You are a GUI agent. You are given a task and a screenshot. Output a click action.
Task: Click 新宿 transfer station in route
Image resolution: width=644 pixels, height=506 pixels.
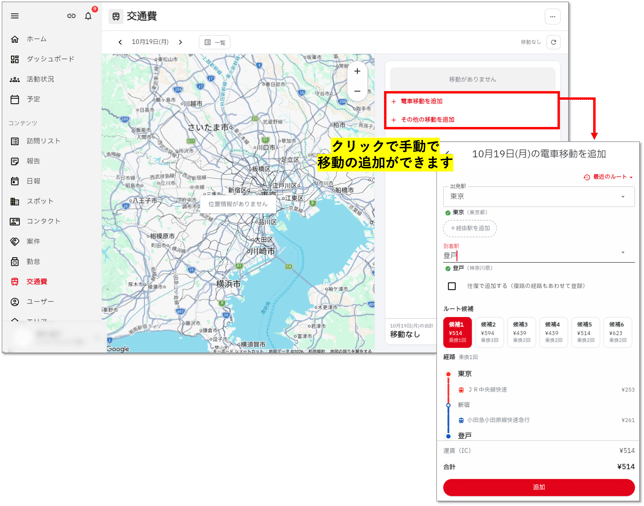(464, 405)
